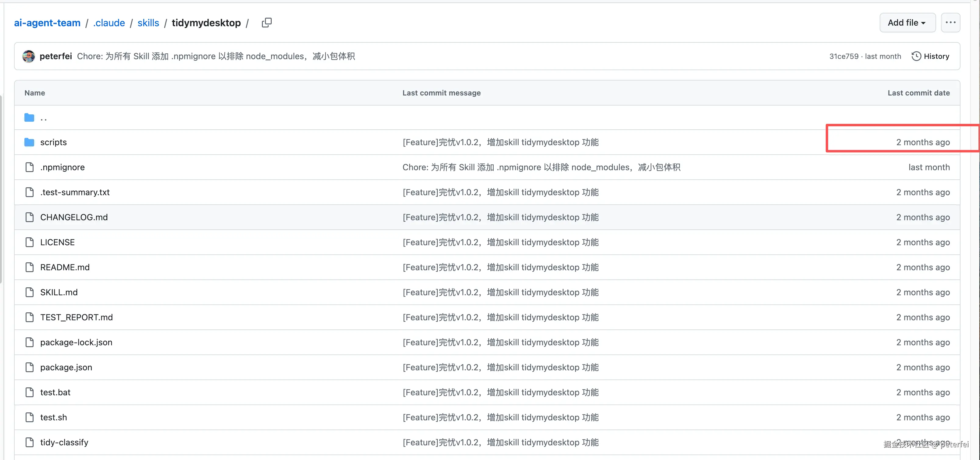This screenshot has height=460, width=980.
Task: Click the file icon beside package.json
Action: coord(30,367)
